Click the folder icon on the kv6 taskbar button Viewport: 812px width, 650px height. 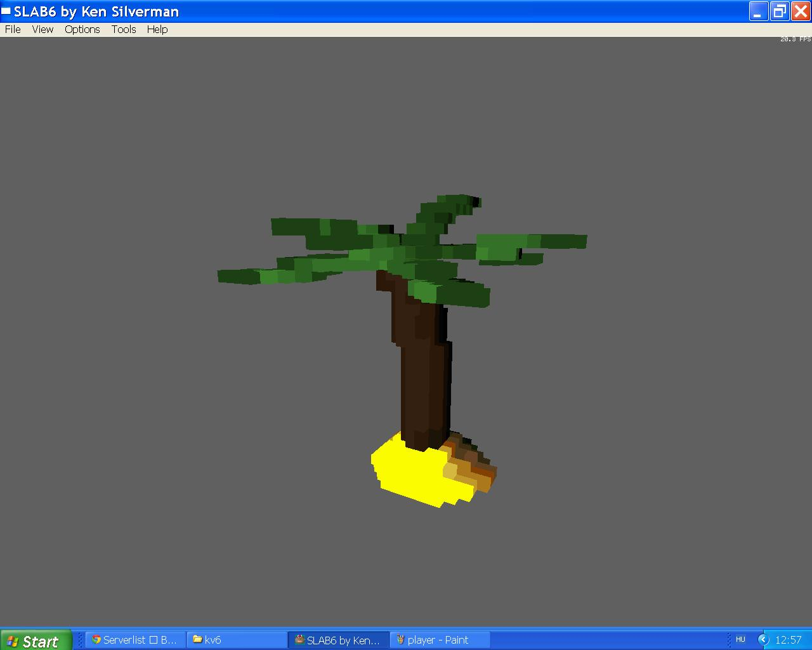click(197, 640)
